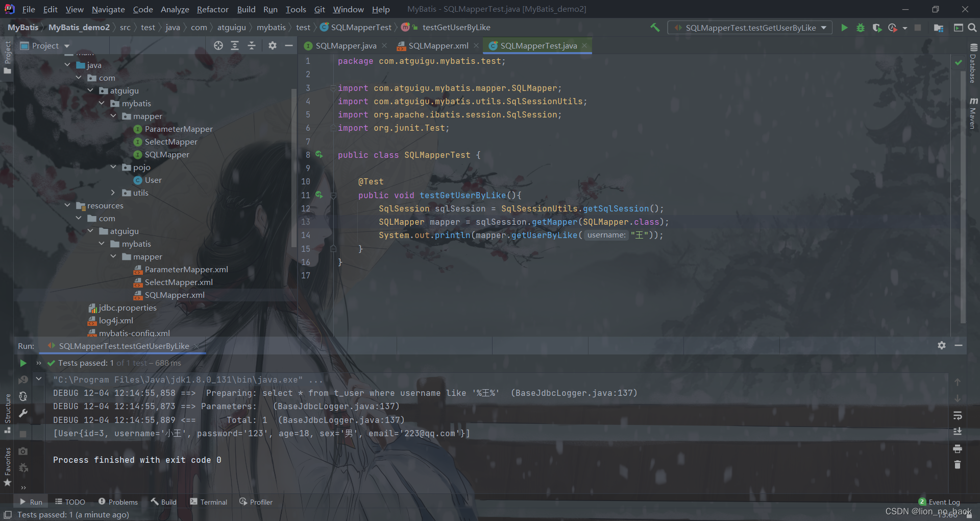Clear all console output trash icon
Image resolution: width=980 pixels, height=521 pixels.
tap(958, 465)
